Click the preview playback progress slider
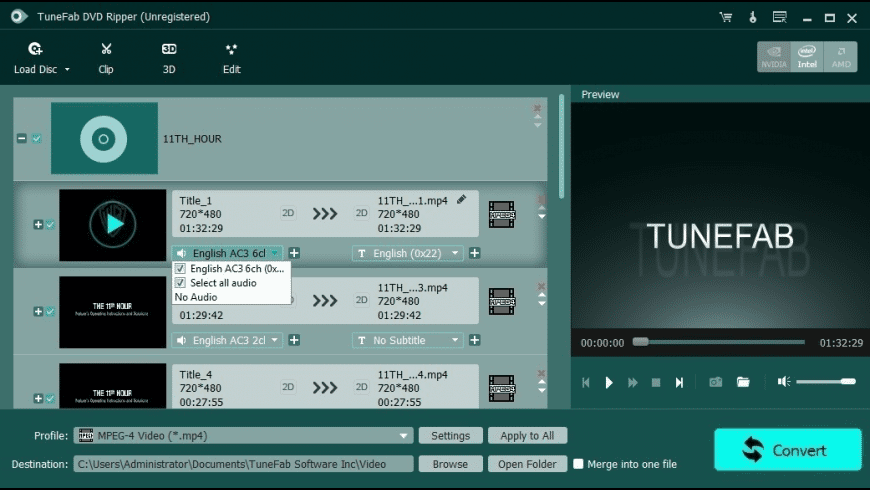The width and height of the screenshot is (870, 490). 718,342
